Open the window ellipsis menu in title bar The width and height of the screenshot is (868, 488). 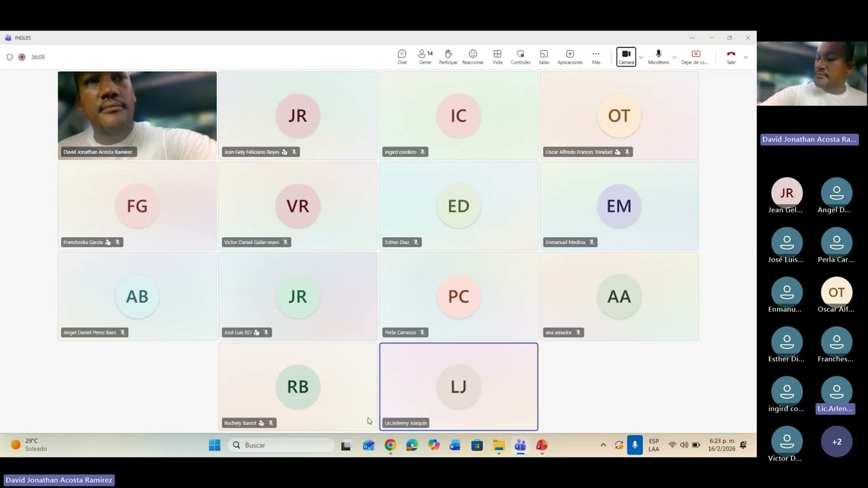692,38
